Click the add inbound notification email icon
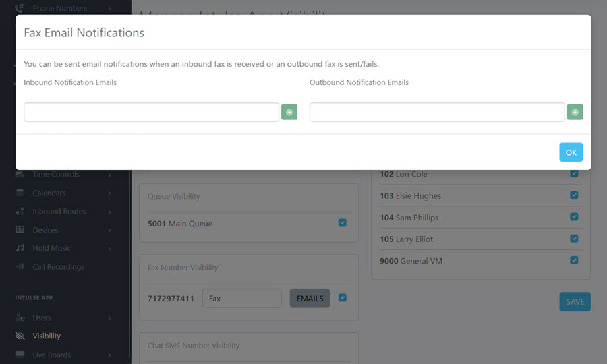The height and width of the screenshot is (364, 607). [x=289, y=113]
